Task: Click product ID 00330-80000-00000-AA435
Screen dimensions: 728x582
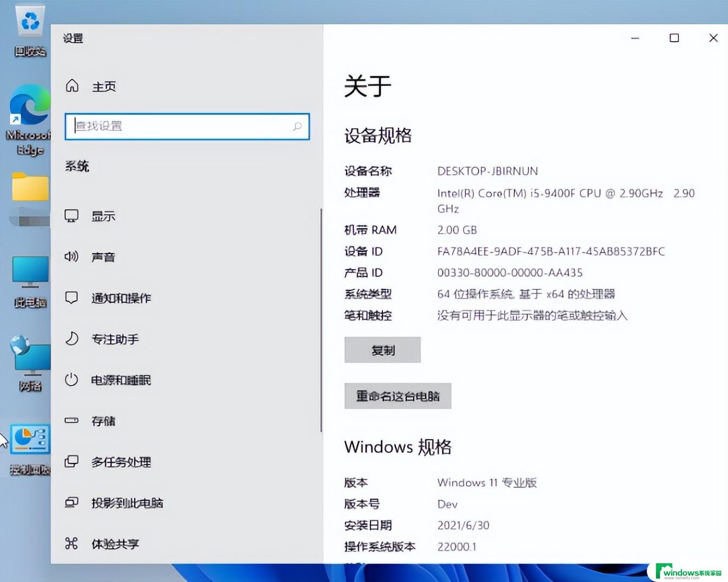Action: pyautogui.click(x=509, y=273)
